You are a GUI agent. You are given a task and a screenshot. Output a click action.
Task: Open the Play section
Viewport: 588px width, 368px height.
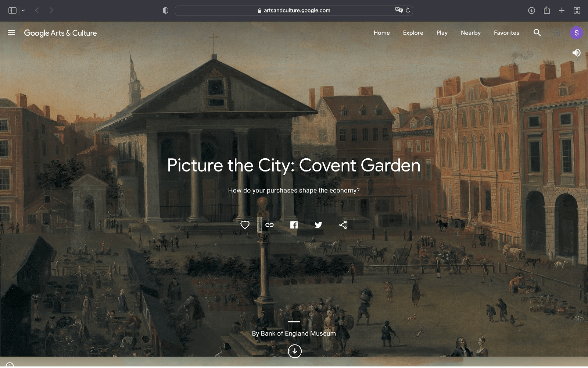coord(442,33)
